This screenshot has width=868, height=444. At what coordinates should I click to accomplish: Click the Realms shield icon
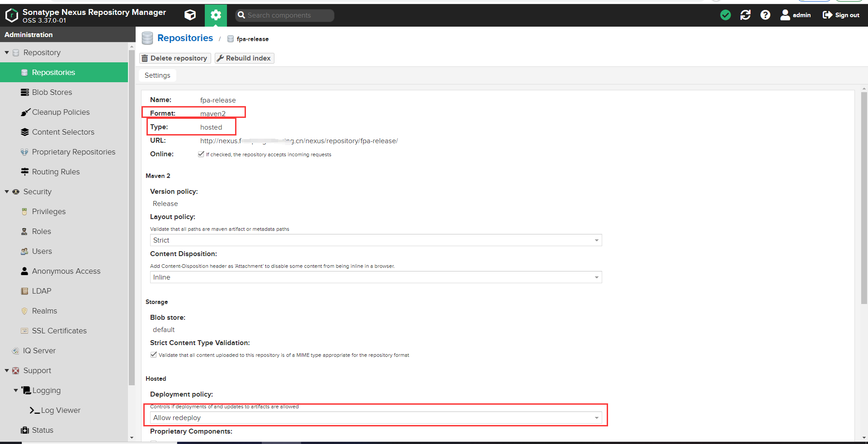coord(24,311)
